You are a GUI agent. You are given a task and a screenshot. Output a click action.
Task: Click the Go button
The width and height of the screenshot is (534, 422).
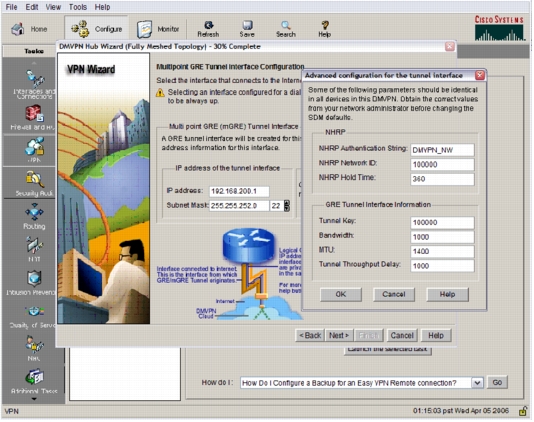click(497, 382)
